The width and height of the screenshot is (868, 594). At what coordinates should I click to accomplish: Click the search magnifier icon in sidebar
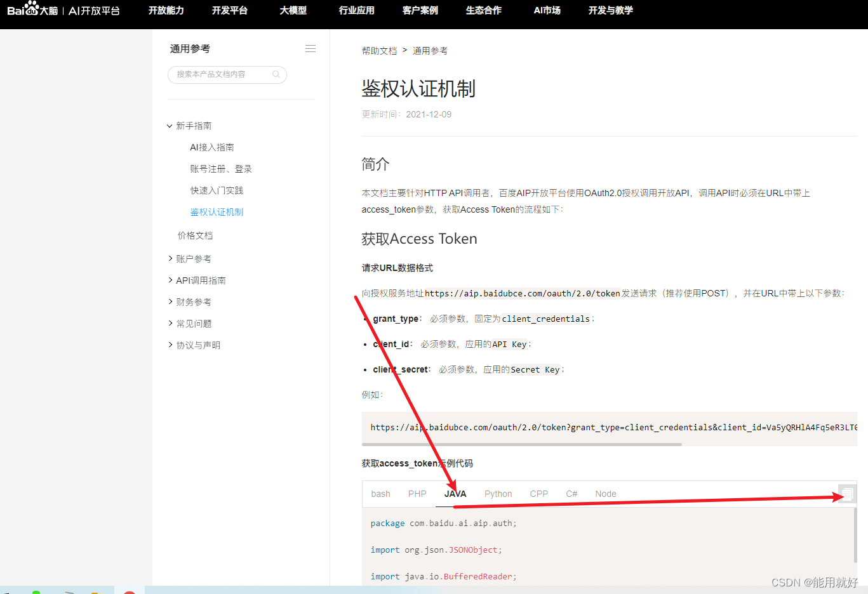click(276, 74)
